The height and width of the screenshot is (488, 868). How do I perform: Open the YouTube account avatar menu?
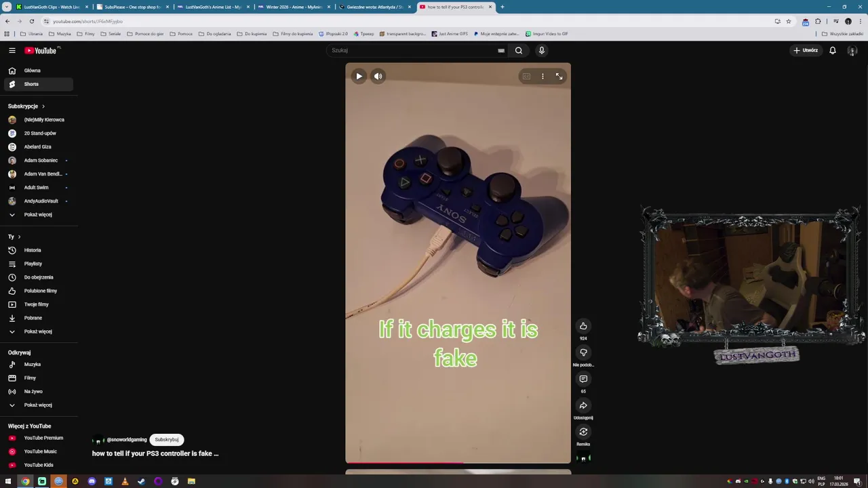tap(852, 50)
